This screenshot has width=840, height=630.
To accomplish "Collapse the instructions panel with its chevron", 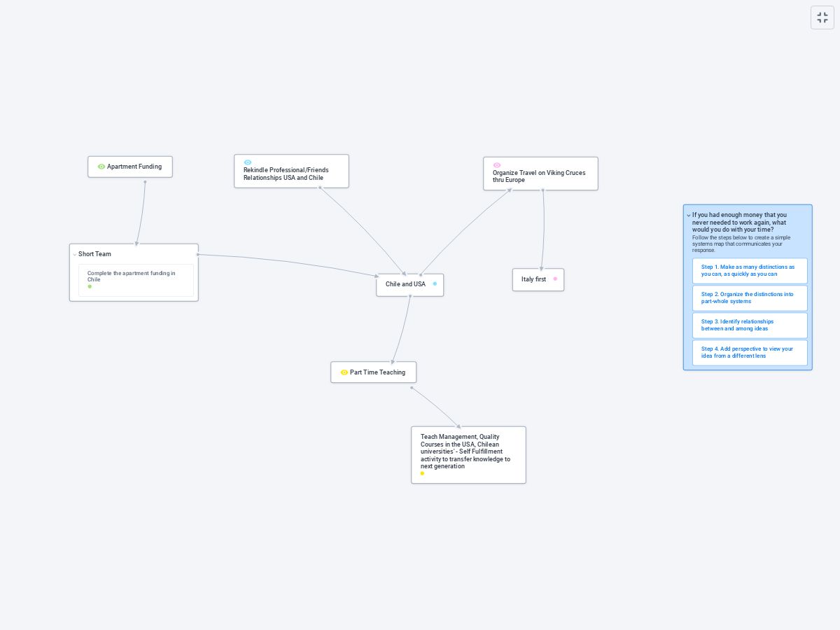I will point(689,216).
